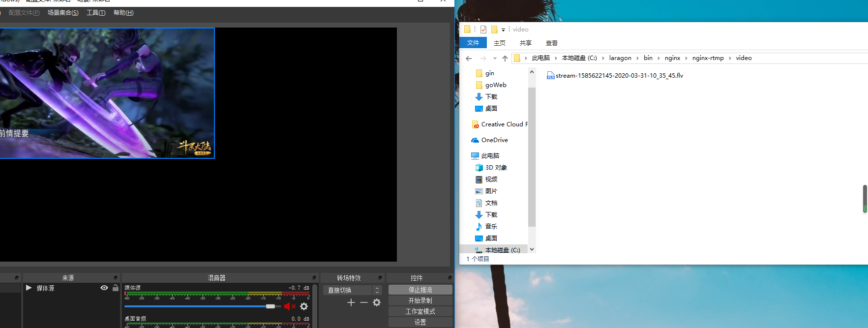Open the OBS 工具(T) menu
868x328 pixels.
click(x=96, y=13)
